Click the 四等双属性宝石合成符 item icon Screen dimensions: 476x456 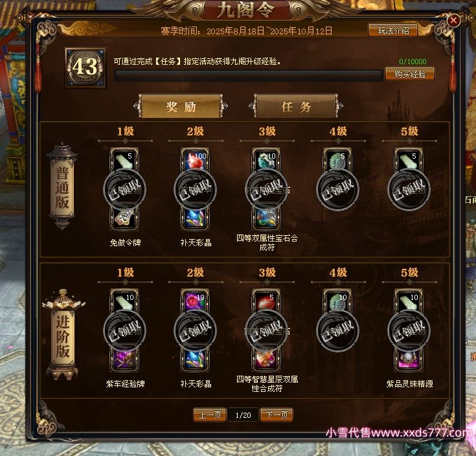[x=266, y=219]
